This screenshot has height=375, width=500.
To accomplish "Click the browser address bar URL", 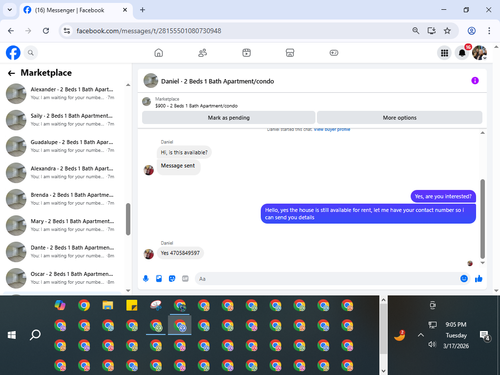I will (149, 31).
